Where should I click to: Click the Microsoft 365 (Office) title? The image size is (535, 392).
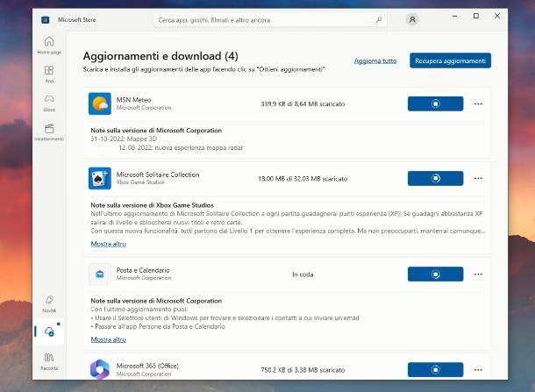(147, 366)
